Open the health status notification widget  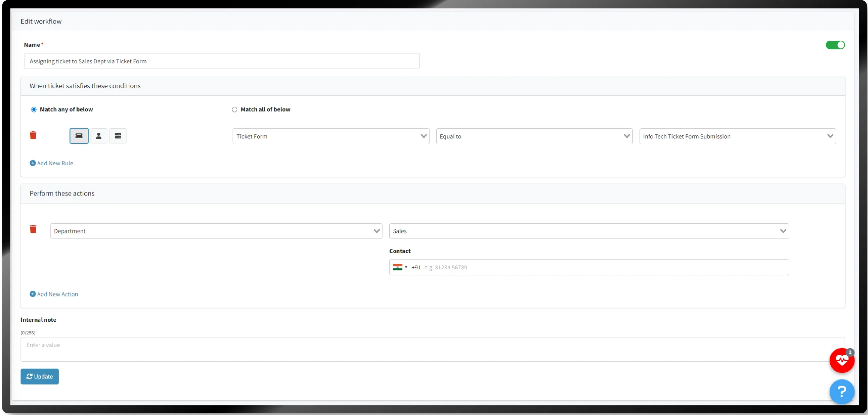(x=842, y=360)
